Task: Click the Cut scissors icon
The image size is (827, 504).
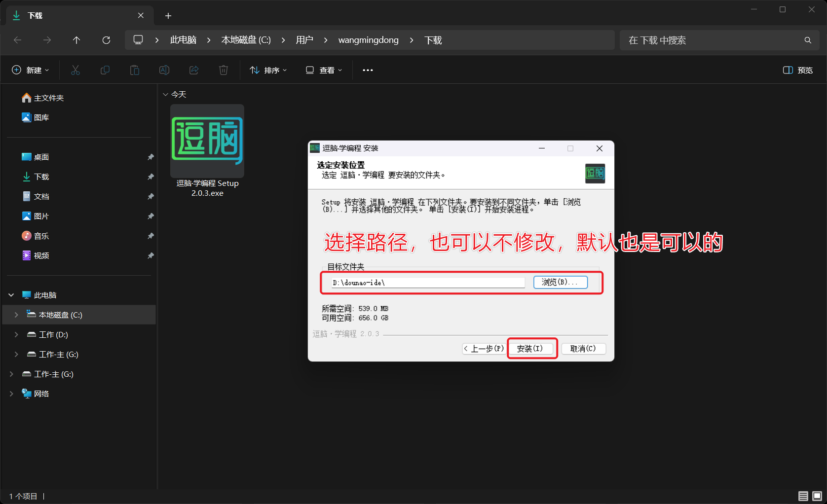Action: click(x=75, y=70)
